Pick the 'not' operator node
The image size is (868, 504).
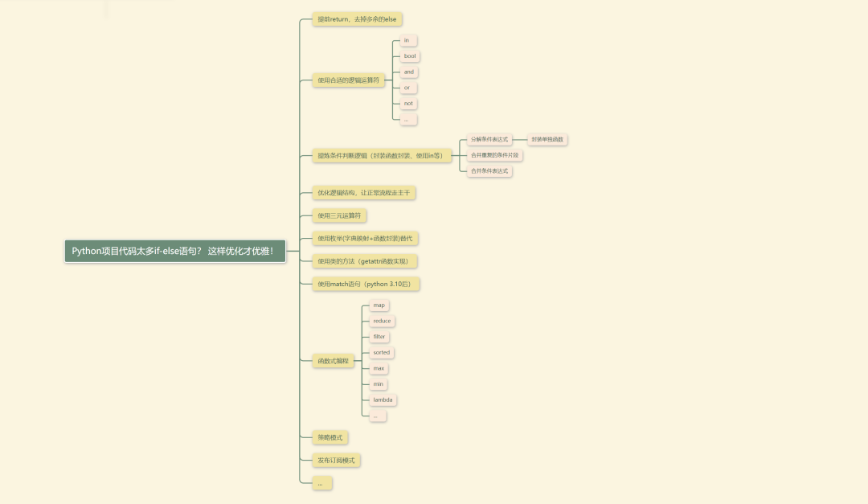[409, 103]
